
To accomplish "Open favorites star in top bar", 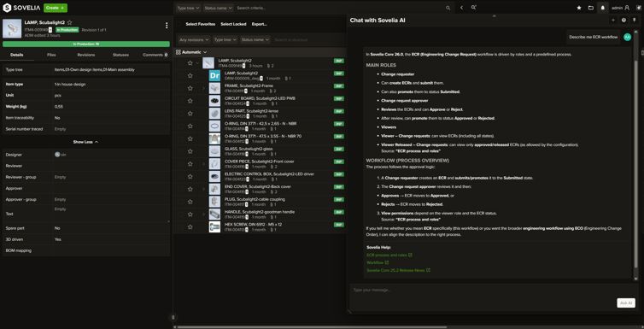I will [579, 8].
